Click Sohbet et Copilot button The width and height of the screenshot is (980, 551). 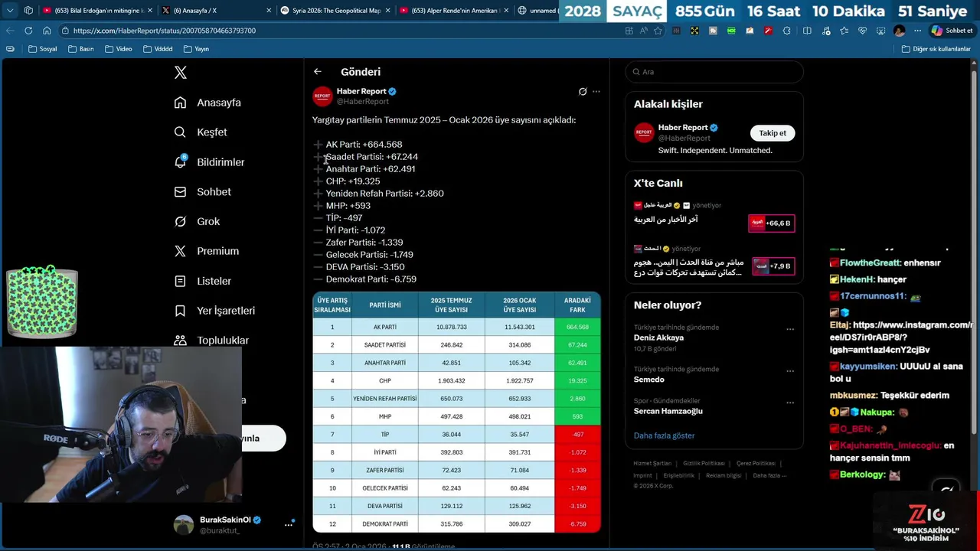point(952,31)
